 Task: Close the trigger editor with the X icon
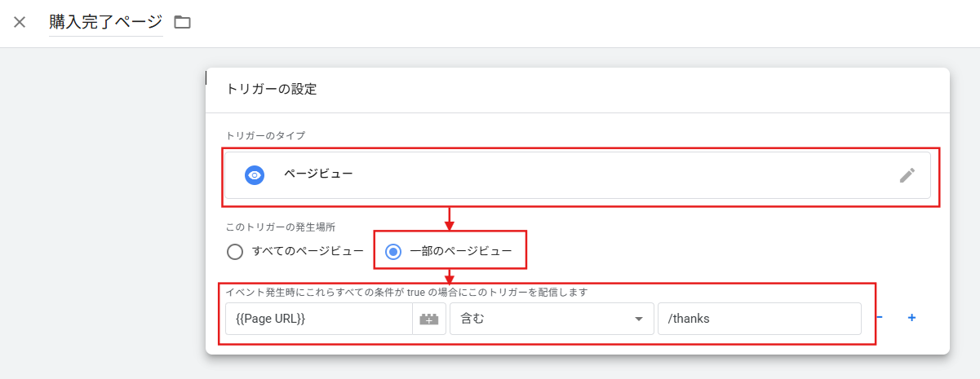click(20, 22)
